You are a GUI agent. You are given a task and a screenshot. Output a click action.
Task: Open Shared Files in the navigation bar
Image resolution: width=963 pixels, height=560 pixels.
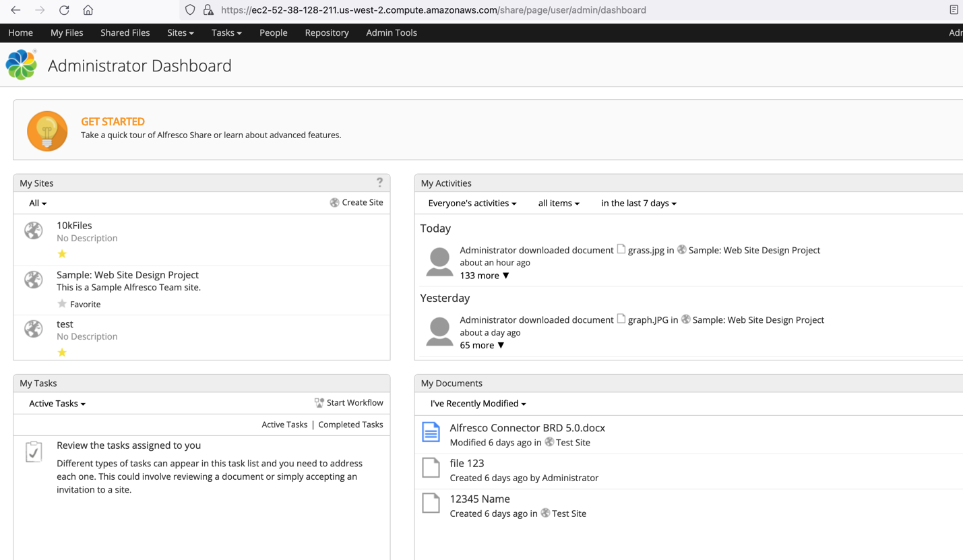coord(125,32)
